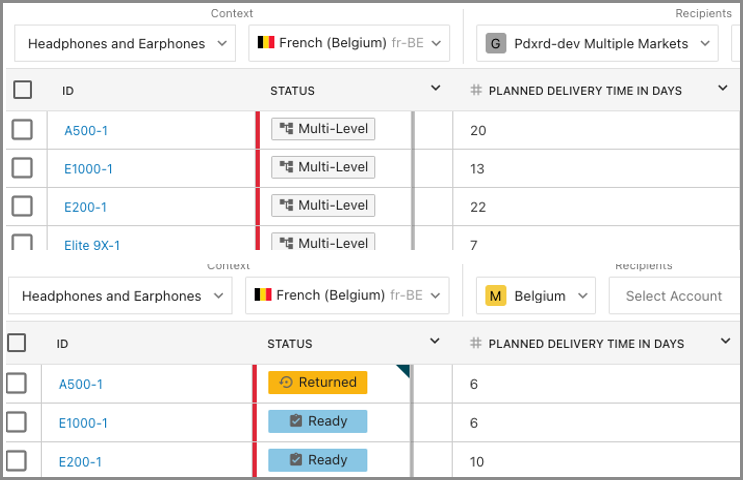The width and height of the screenshot is (743, 480).
Task: Open the Elite 9X-1 product link
Action: pyautogui.click(x=92, y=245)
